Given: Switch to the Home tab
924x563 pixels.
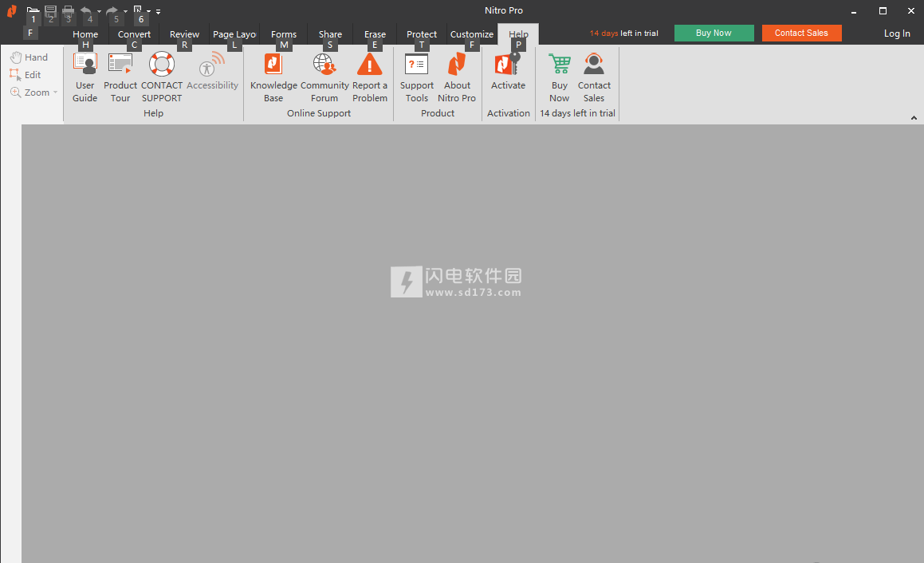Looking at the screenshot, I should [x=85, y=34].
